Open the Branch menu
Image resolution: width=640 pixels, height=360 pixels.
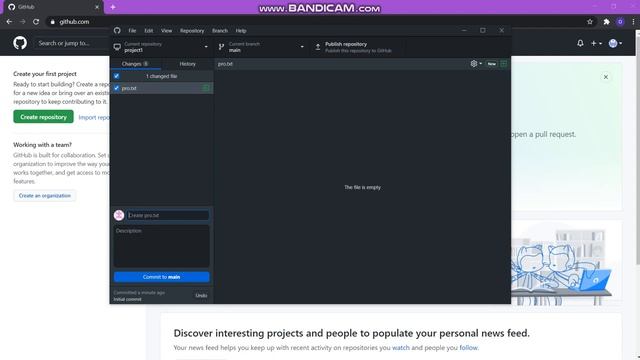pos(220,31)
